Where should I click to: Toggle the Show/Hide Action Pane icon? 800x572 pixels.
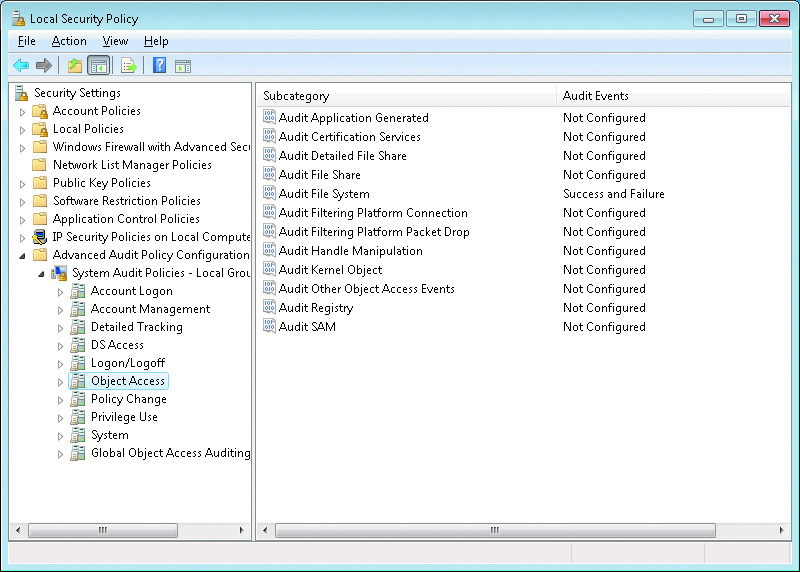(183, 66)
